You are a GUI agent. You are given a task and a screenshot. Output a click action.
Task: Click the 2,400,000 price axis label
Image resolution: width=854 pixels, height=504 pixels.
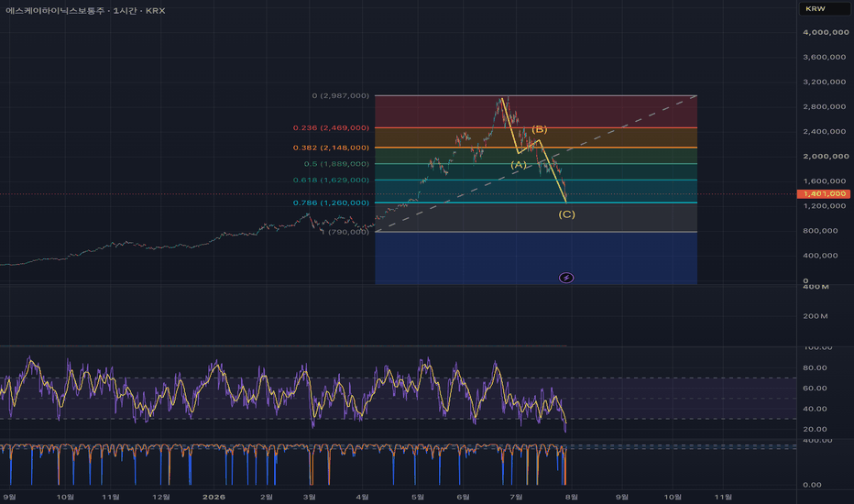click(x=824, y=131)
